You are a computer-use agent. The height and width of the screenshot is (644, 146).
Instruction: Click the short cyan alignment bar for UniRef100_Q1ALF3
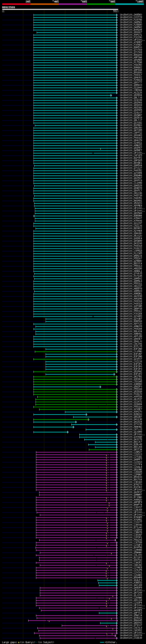(108, 580)
